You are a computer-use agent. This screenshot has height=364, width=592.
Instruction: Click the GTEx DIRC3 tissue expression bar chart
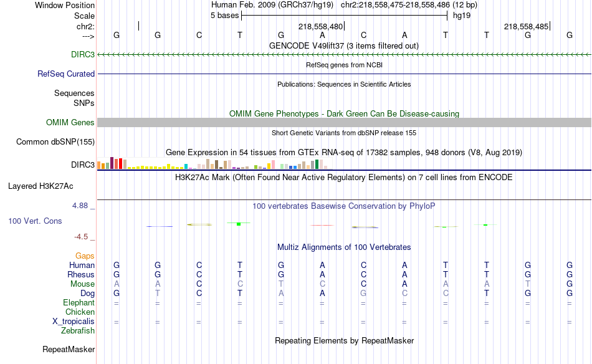coord(214,163)
